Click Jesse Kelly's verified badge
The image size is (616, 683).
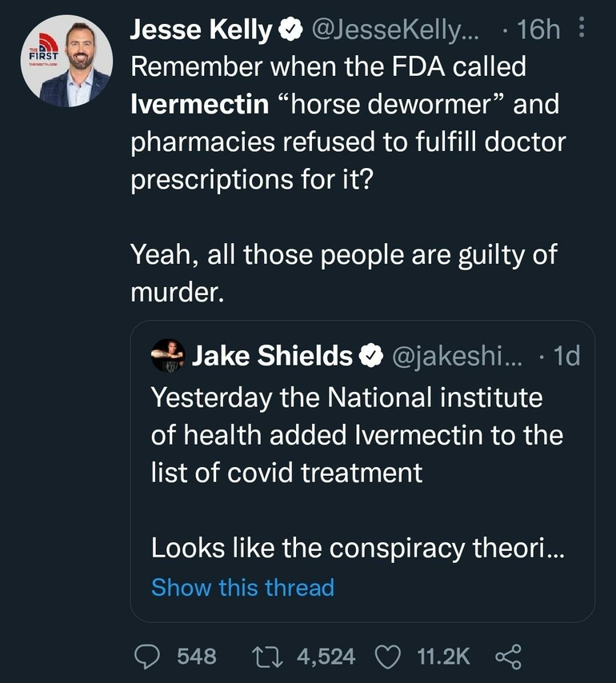coord(290,31)
